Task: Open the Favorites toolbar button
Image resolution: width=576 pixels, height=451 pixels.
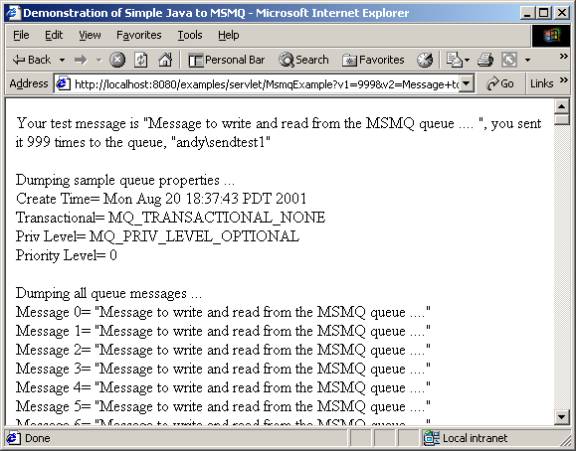Action: tap(373, 60)
